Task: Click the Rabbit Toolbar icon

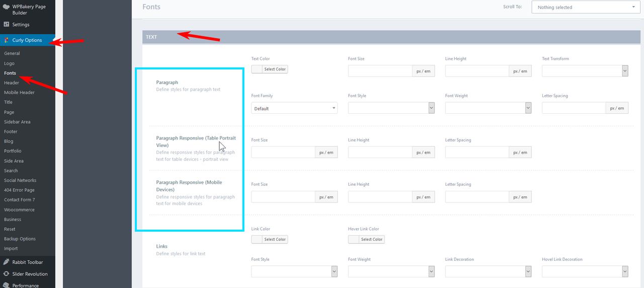Action: [6, 262]
